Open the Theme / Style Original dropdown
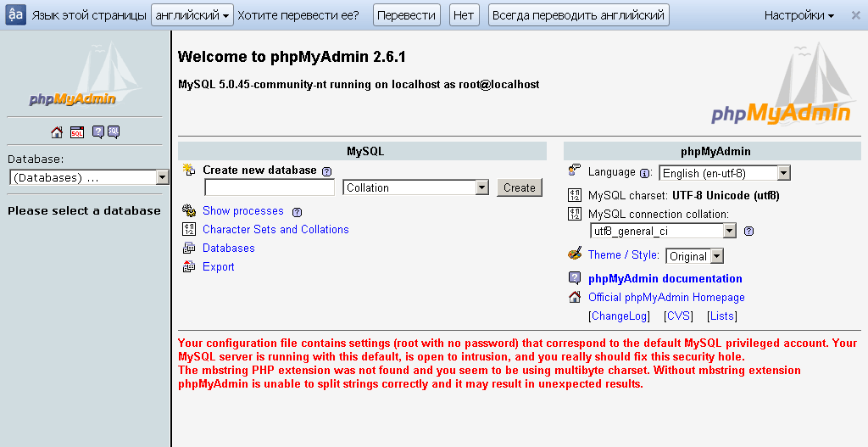The width and height of the screenshot is (868, 447). [695, 256]
